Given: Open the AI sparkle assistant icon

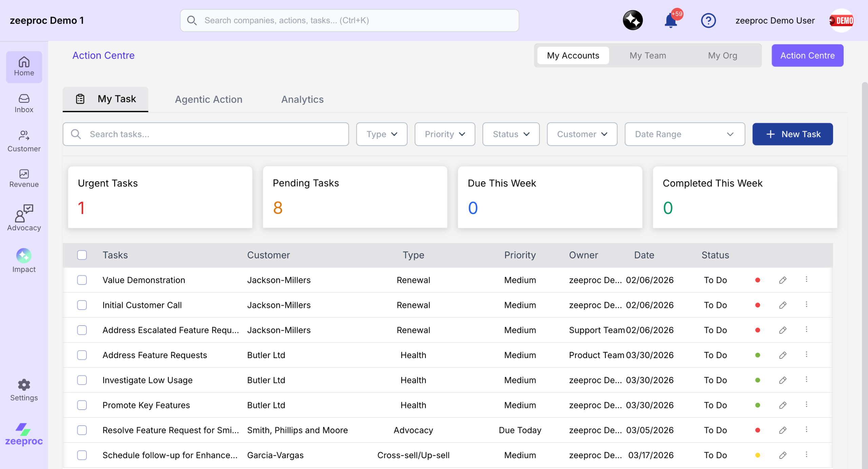Looking at the screenshot, I should pyautogui.click(x=632, y=20).
